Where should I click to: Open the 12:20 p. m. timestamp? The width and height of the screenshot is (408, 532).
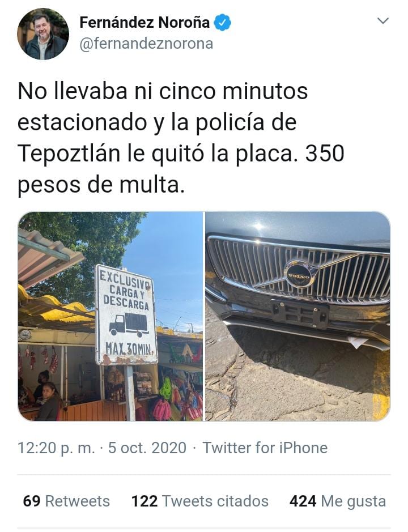pos(56,448)
